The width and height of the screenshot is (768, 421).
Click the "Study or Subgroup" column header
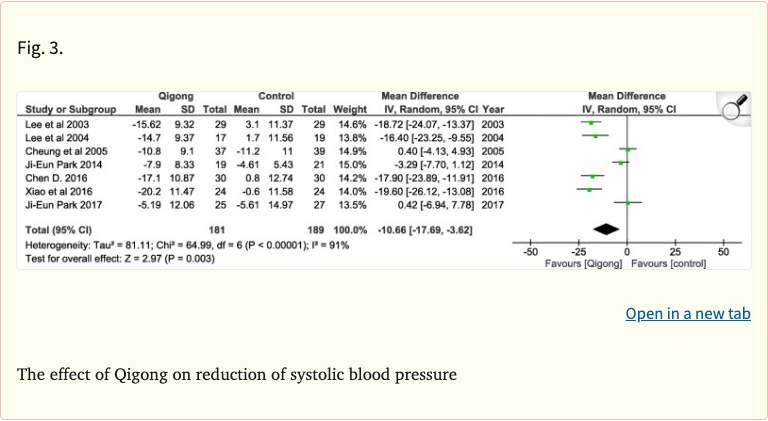(x=68, y=108)
